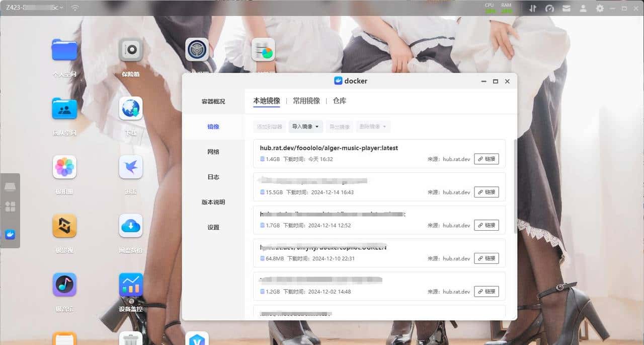Image resolution: width=644 pixels, height=345 pixels.
Task: Click the mail notification icon in the top bar
Action: pos(566,8)
